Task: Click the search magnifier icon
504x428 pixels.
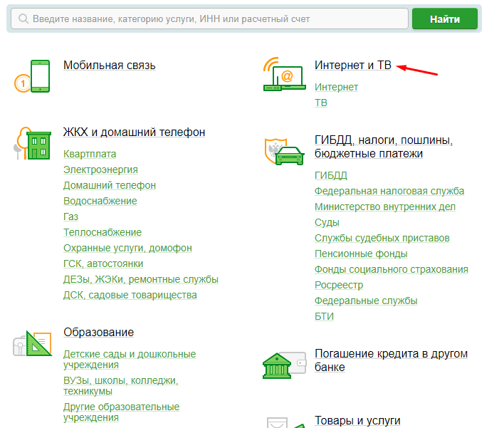Action: pos(24,19)
